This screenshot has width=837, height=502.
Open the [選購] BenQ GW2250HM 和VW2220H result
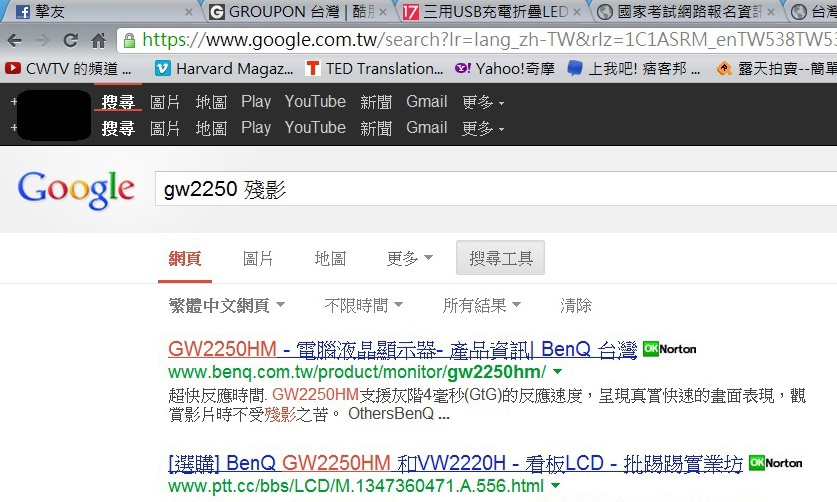click(x=455, y=464)
